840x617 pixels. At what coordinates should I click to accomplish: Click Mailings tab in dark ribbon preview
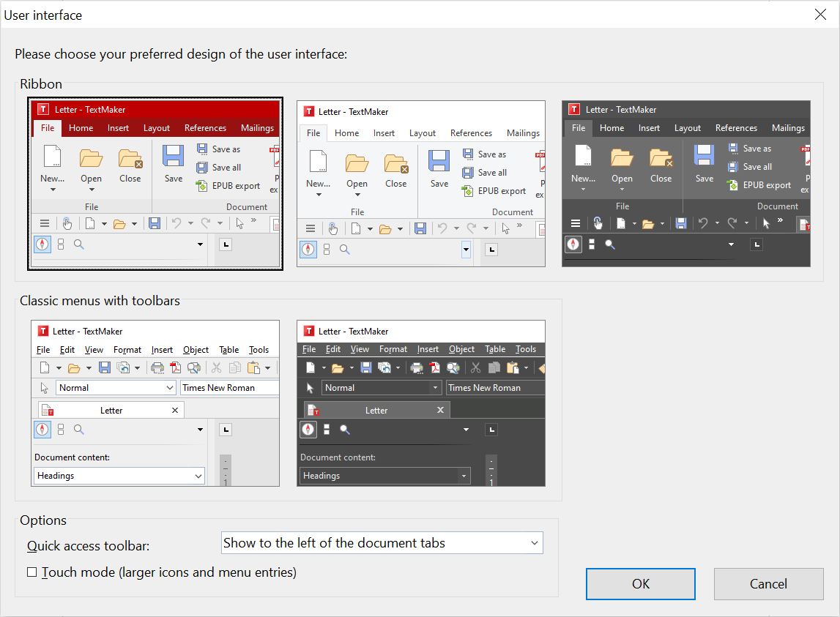coord(788,128)
